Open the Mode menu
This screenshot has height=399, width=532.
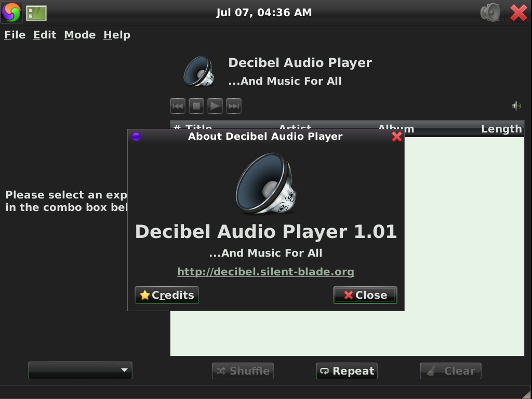click(79, 35)
